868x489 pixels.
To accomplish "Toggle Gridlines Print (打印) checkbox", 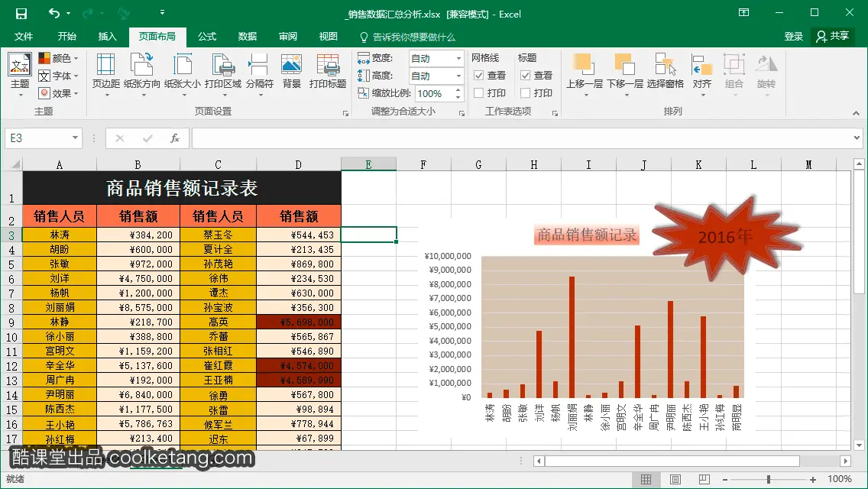I will [x=479, y=93].
